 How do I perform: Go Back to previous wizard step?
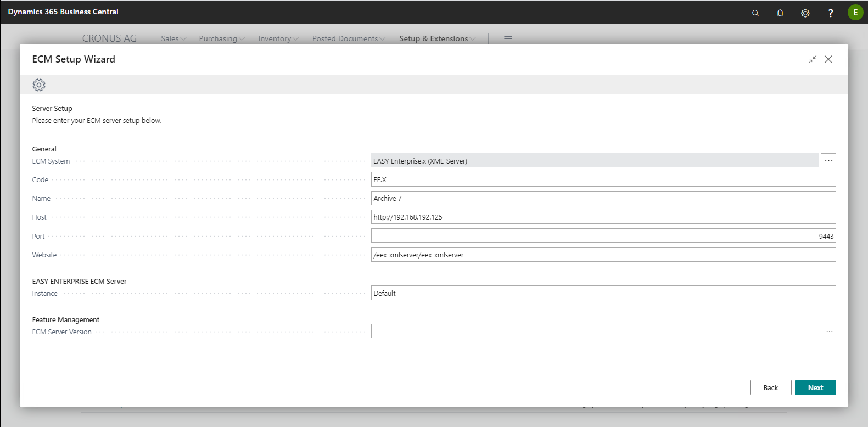tap(770, 387)
